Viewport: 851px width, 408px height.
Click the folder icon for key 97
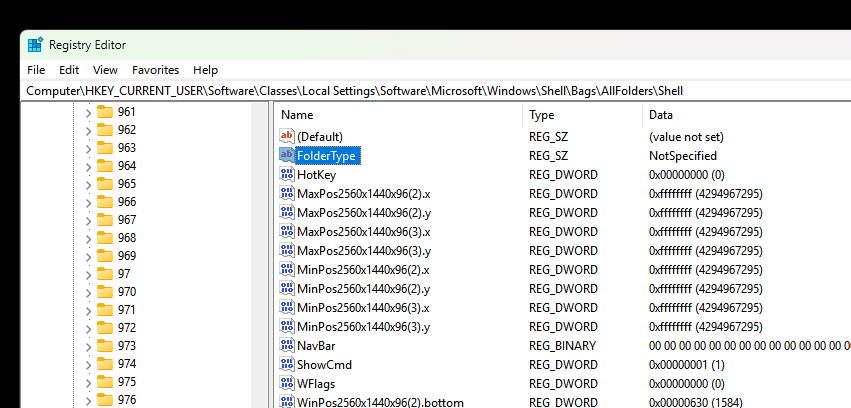click(x=105, y=274)
